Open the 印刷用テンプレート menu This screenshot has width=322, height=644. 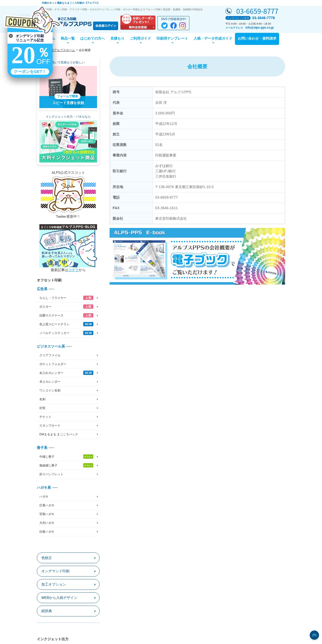tap(172, 39)
